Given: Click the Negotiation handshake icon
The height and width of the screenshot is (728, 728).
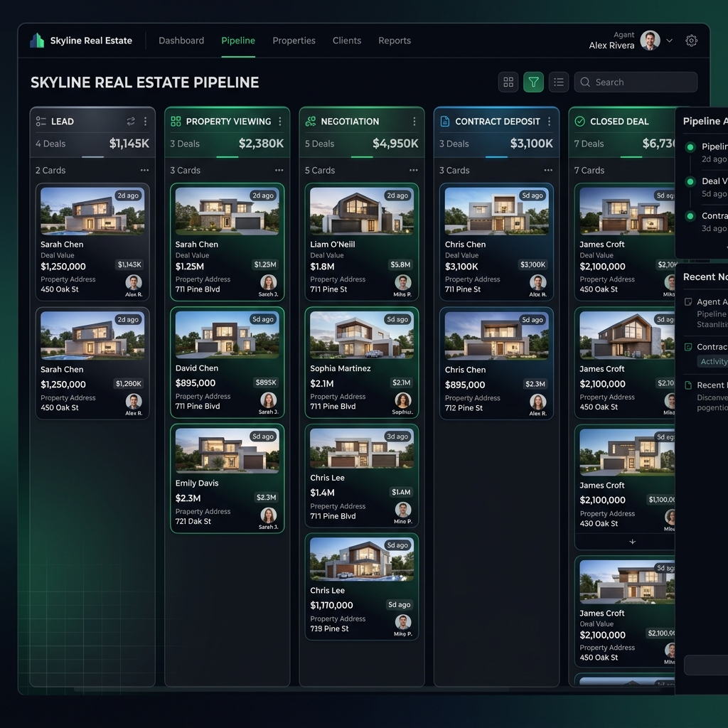Looking at the screenshot, I should click(x=310, y=121).
